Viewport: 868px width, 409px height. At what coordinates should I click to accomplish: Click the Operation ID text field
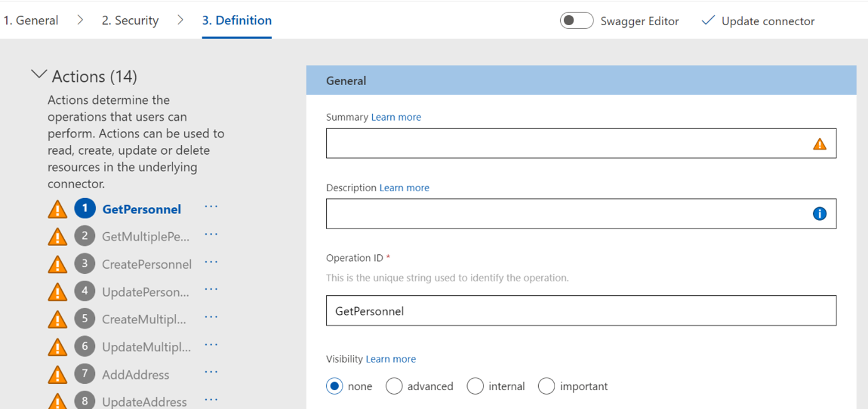(580, 311)
